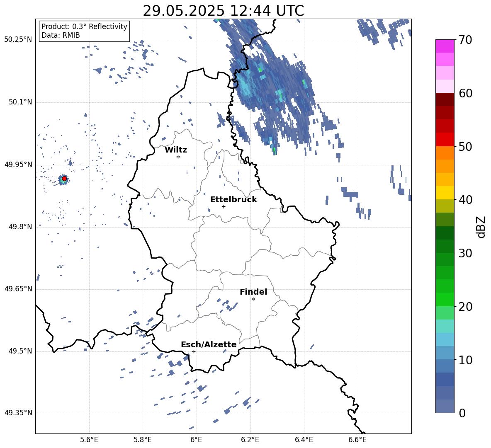Click the 50.1°N latitude label
The image size is (491, 448).
[x=20, y=102]
